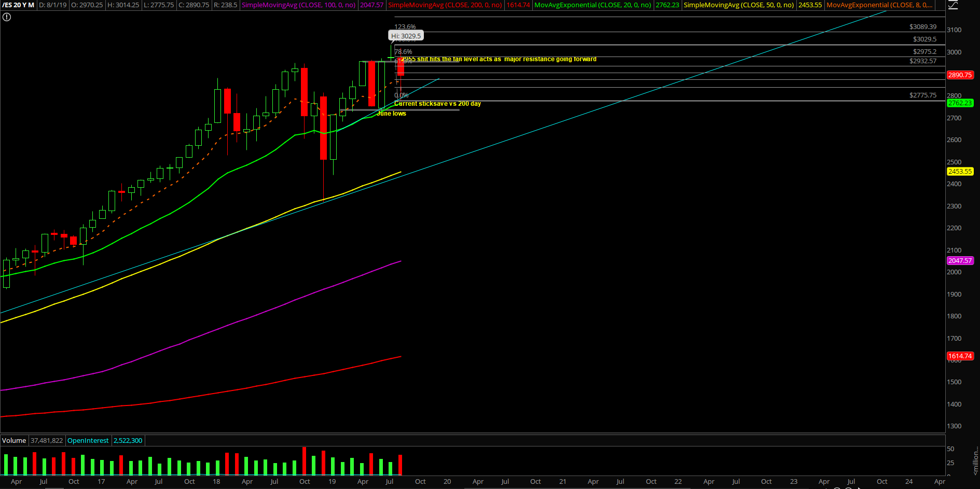Select the tall red candle that begins 2019
The image size is (980, 489).
pyautogui.click(x=324, y=128)
